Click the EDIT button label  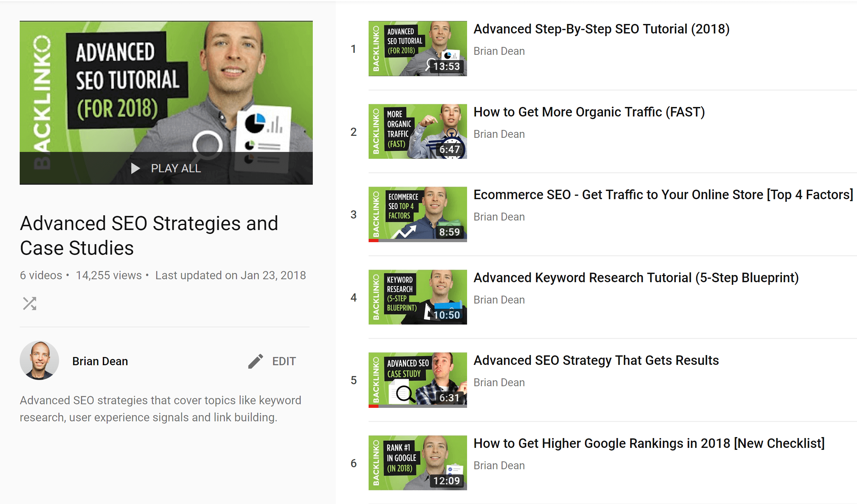284,361
